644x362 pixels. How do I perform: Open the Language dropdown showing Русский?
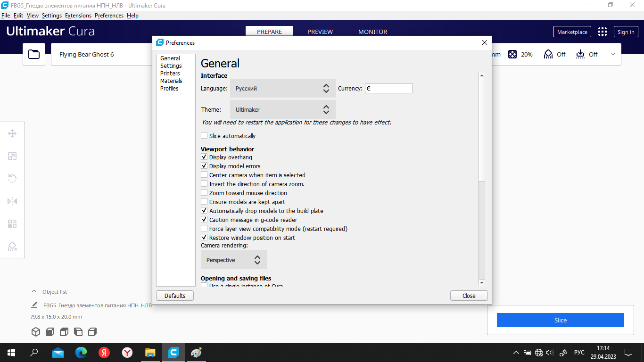pyautogui.click(x=283, y=88)
